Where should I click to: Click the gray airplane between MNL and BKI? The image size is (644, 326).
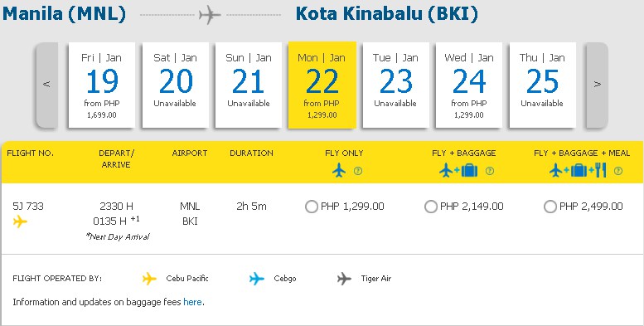point(210,15)
